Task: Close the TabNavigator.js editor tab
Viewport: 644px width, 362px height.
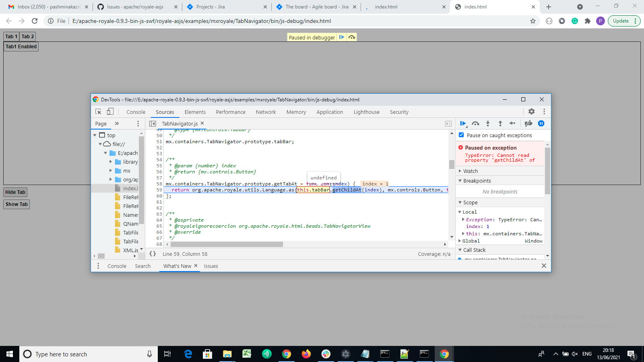Action: pos(202,123)
